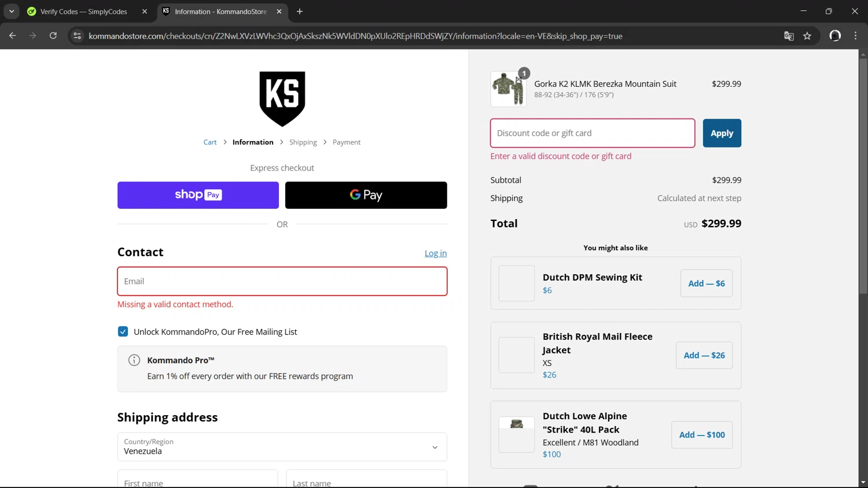
Task: Focus the First name field
Action: [197, 479]
